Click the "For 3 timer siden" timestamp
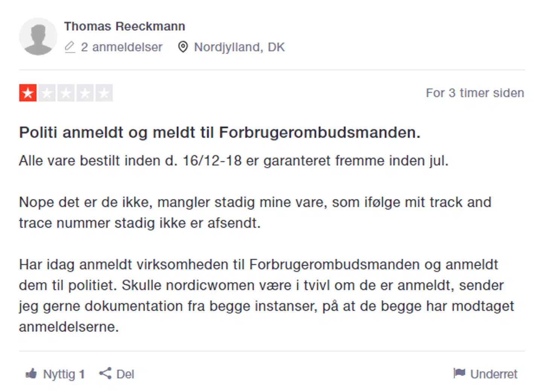 [x=475, y=93]
